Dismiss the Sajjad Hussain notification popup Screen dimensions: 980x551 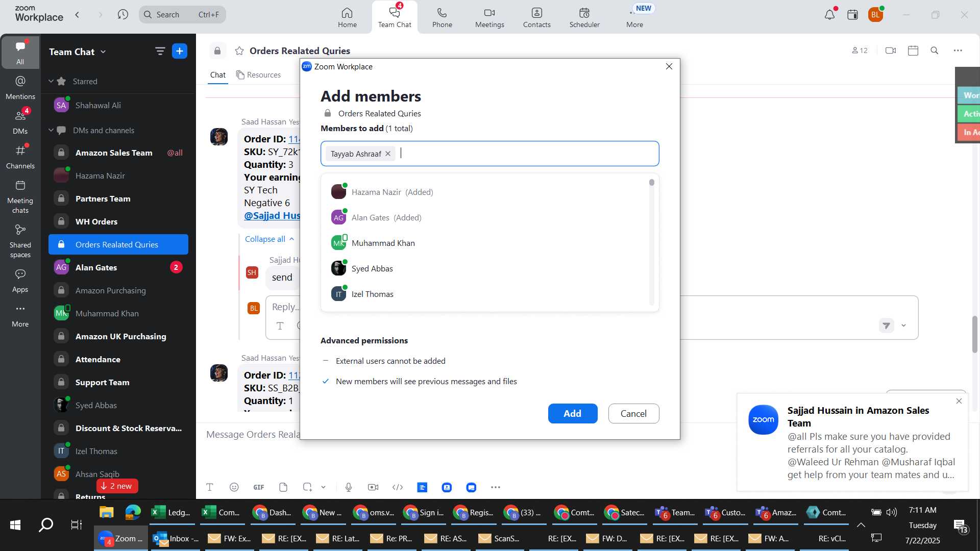(959, 401)
